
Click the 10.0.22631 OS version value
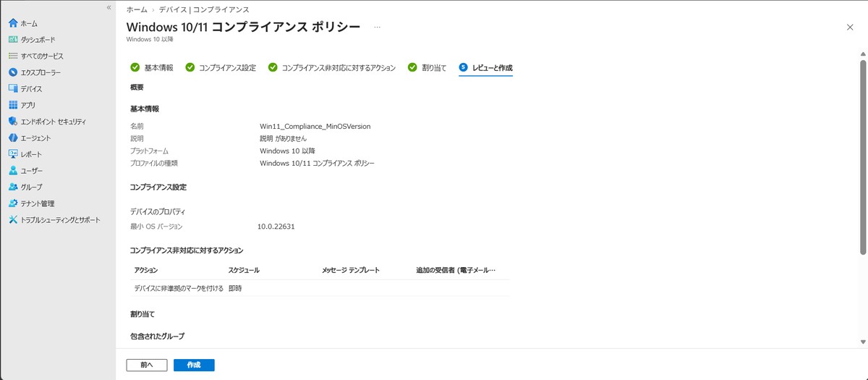coord(276,227)
